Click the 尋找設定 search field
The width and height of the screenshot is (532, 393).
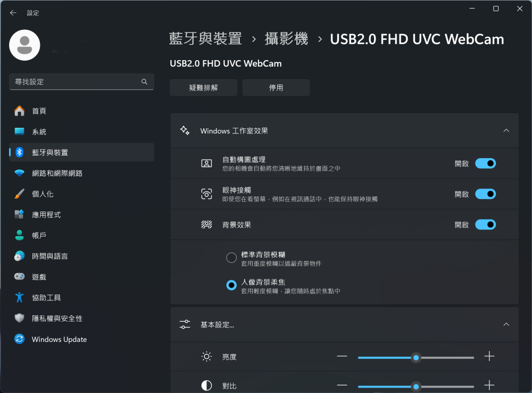82,81
